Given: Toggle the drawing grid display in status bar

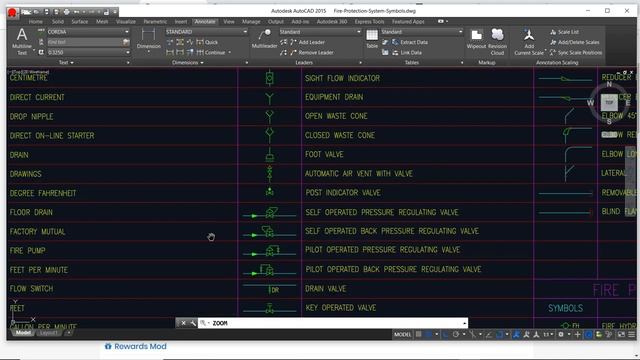Looking at the screenshot, I should [418, 335].
